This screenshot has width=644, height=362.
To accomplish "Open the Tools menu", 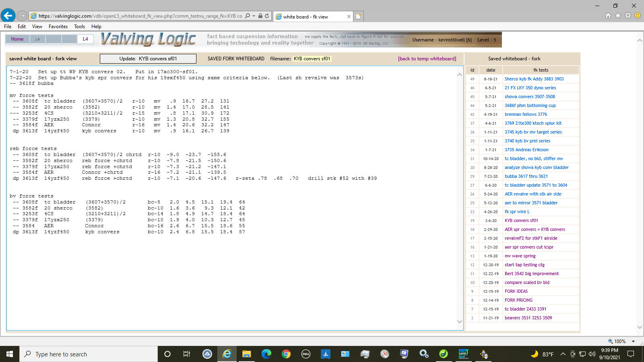I will pos(79,27).
